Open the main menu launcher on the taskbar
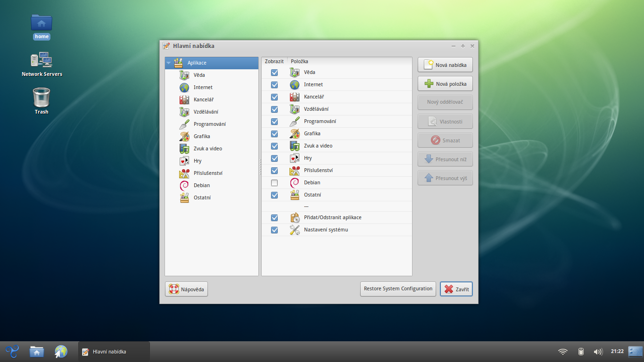Viewport: 644px width, 362px height. click(x=12, y=352)
